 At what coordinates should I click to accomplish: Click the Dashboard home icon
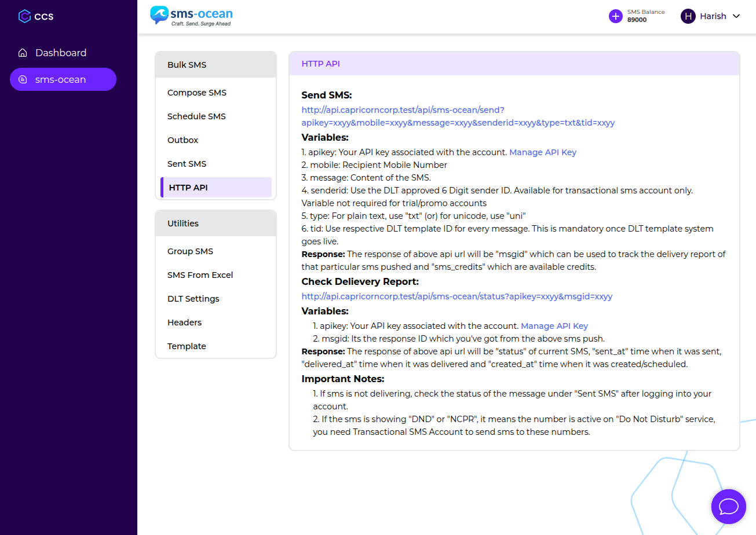(x=23, y=53)
